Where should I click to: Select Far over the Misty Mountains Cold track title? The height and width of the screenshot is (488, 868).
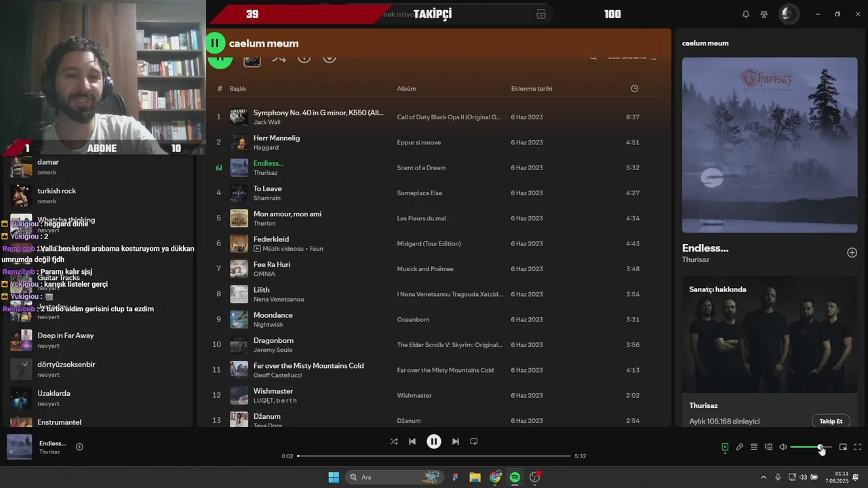309,366
